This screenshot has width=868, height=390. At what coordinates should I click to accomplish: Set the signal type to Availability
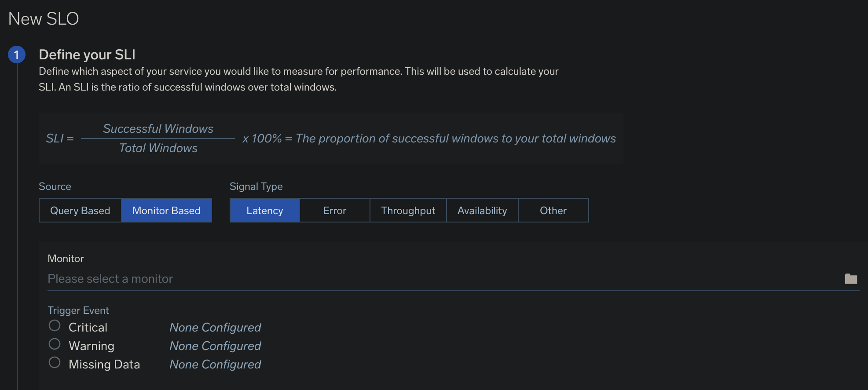[x=482, y=211]
